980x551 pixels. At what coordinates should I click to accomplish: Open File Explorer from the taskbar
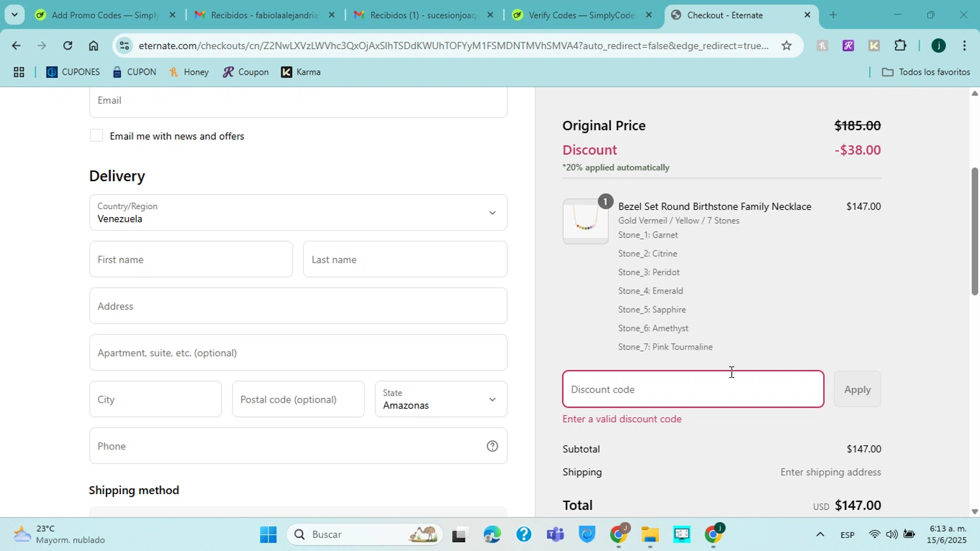(650, 535)
